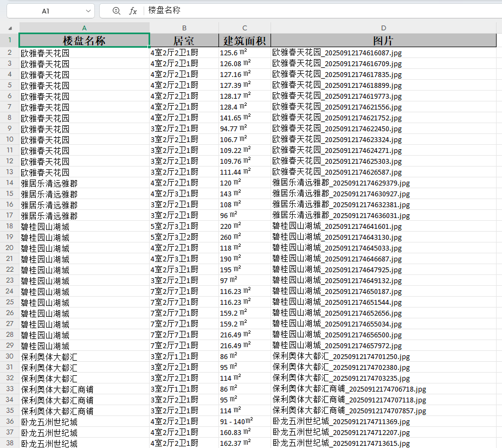This screenshot has height=448, width=502.
Task: Click the fx insert function icon
Action: [133, 11]
